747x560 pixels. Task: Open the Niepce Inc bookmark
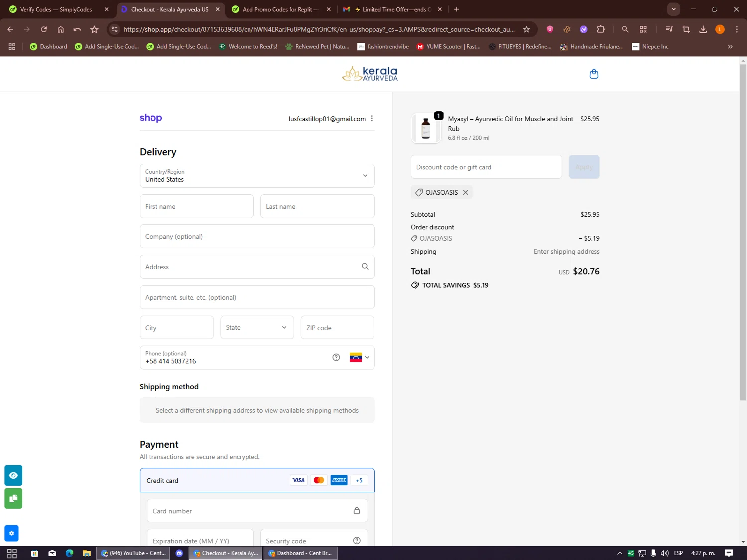tap(650, 47)
